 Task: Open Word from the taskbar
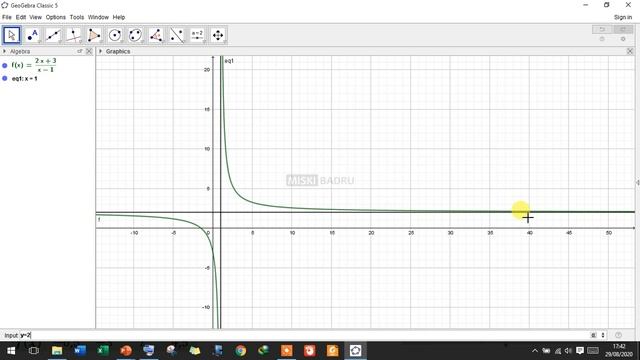click(x=80, y=351)
